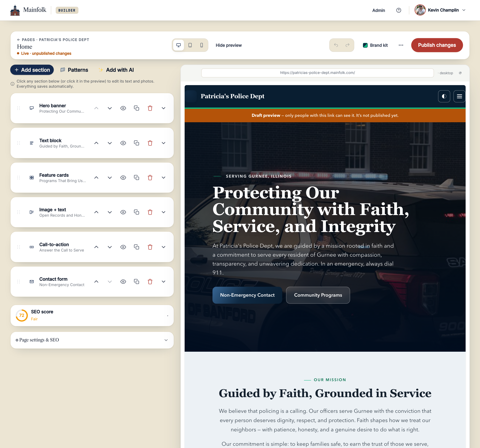
Task: Click Hide preview link
Action: pyautogui.click(x=228, y=45)
